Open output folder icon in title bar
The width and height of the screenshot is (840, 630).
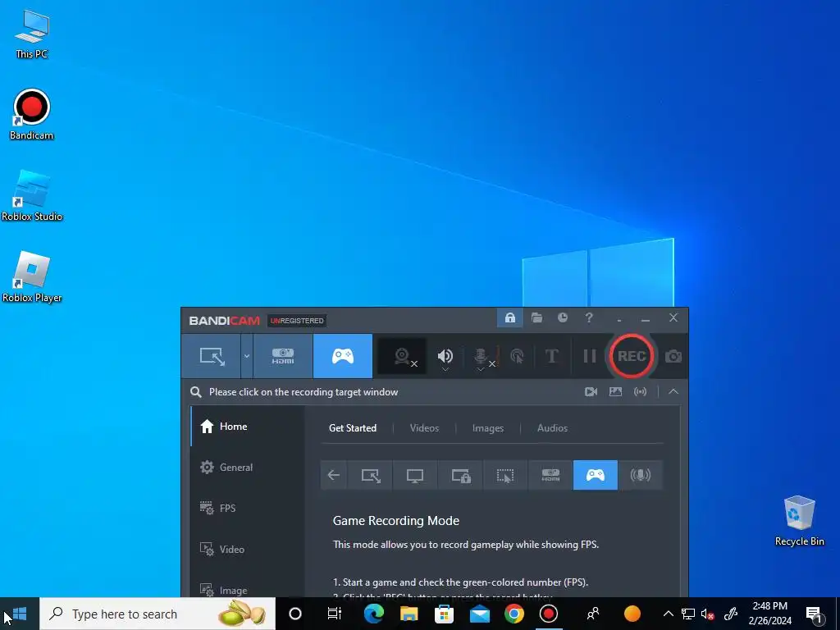pyautogui.click(x=536, y=318)
